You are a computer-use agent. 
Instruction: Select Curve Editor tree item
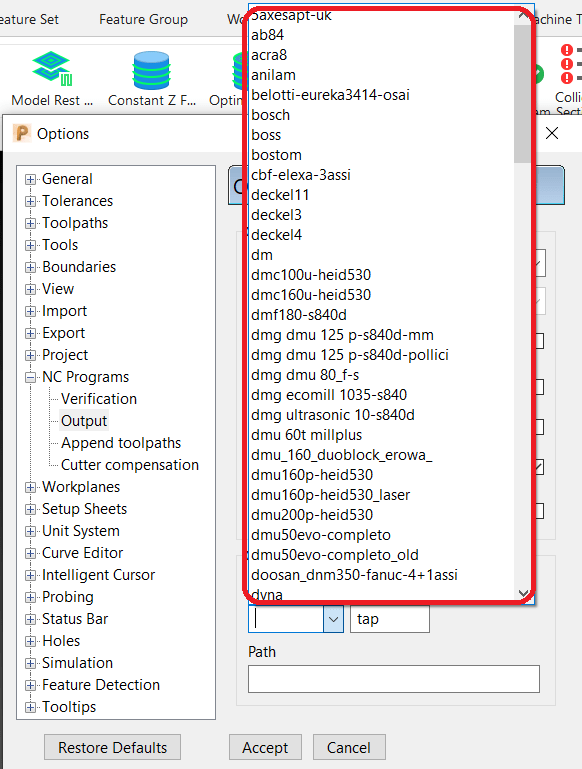82,553
